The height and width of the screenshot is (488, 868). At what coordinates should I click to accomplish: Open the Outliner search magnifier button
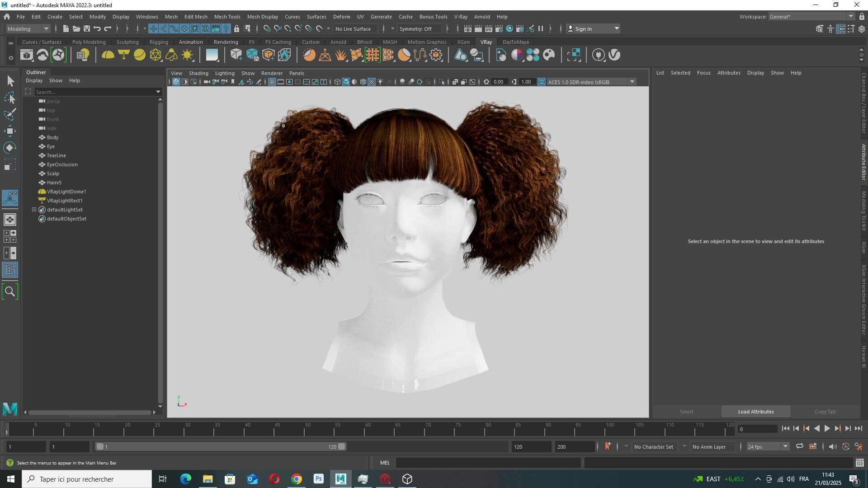pyautogui.click(x=10, y=291)
